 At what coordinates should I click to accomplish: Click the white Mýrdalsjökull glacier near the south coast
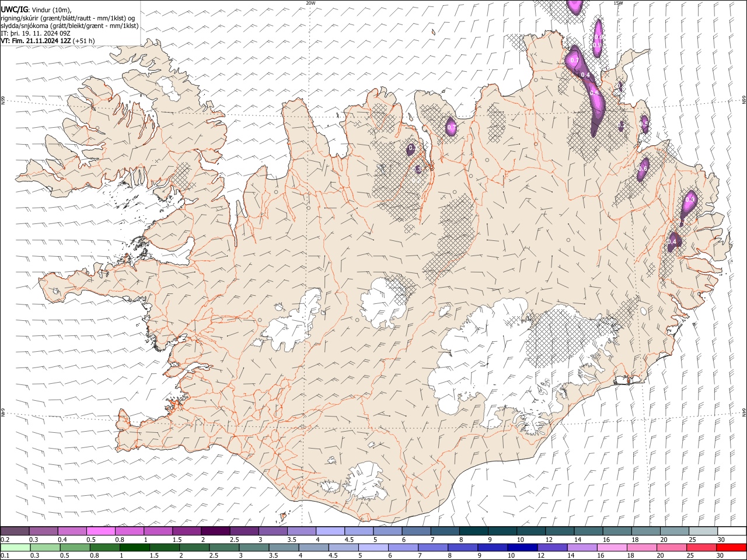click(365, 481)
